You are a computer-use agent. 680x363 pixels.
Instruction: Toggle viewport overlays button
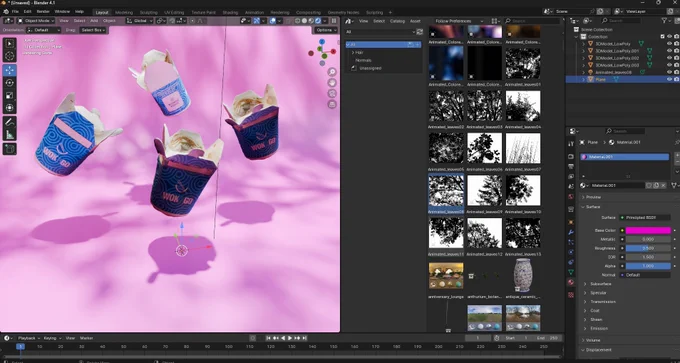(x=273, y=20)
